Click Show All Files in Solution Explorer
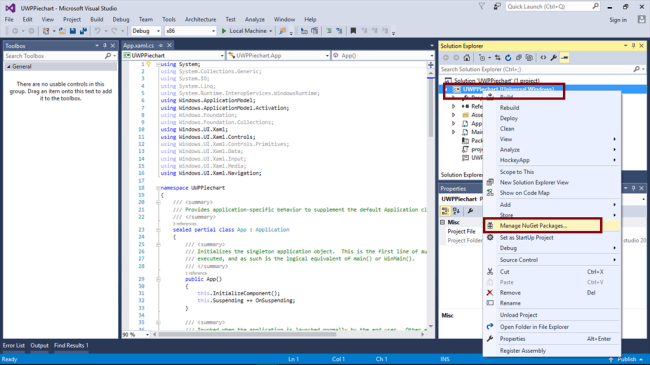This screenshot has width=650, height=365. tap(529, 58)
